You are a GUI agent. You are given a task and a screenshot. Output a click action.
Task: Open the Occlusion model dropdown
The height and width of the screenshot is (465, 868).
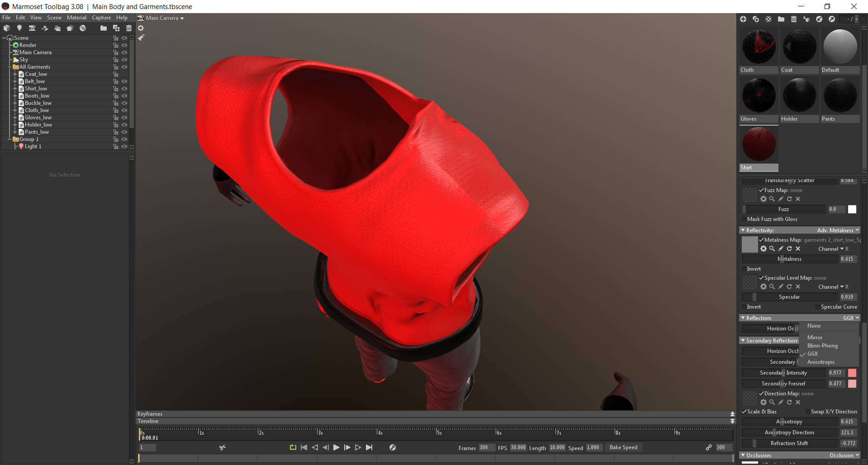844,456
